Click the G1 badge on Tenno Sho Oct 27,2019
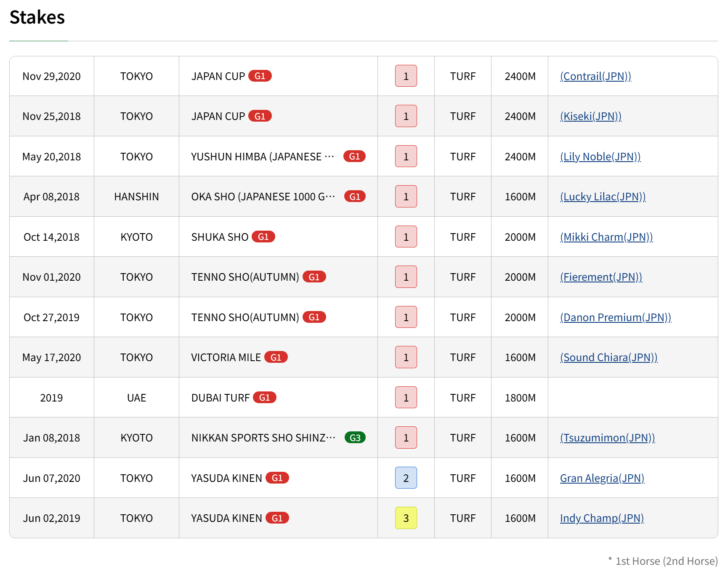728x577 pixels. (314, 317)
